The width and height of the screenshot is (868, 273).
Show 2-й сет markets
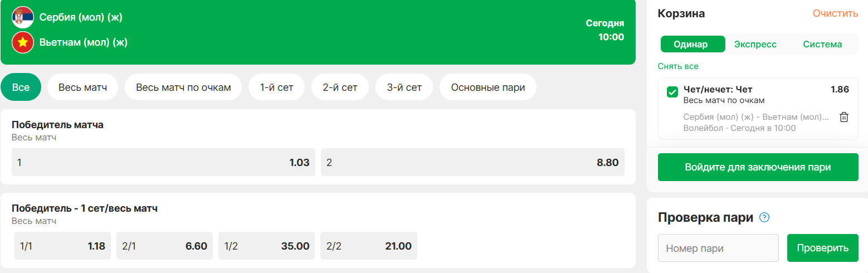tap(340, 87)
